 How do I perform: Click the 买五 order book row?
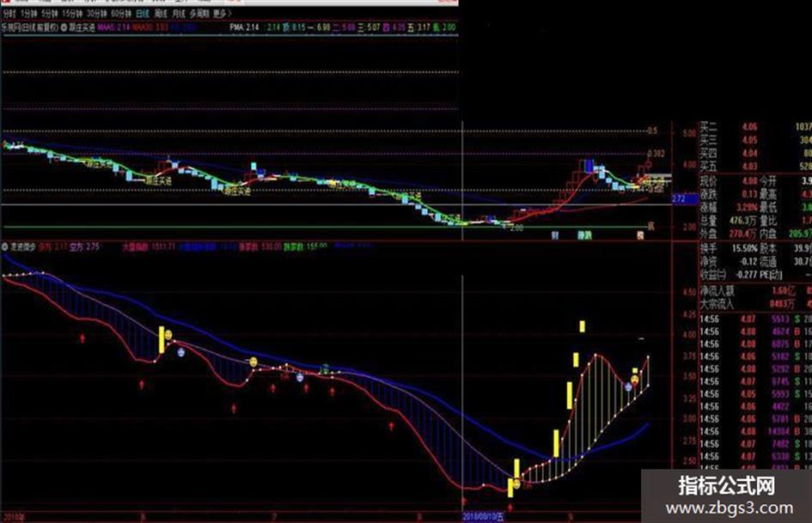[755, 167]
